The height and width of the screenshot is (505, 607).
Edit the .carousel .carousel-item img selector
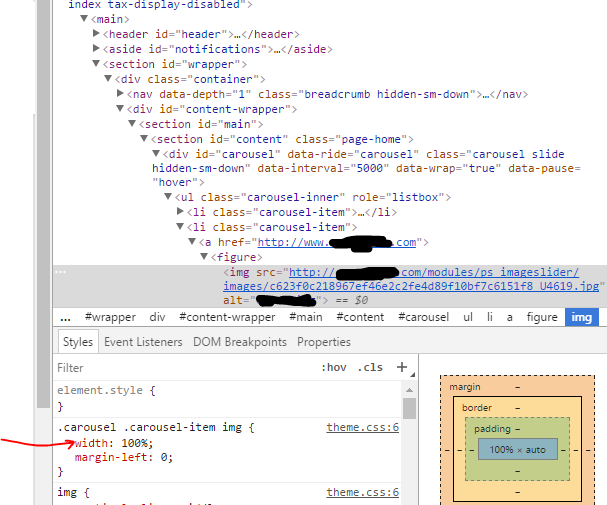click(x=151, y=427)
